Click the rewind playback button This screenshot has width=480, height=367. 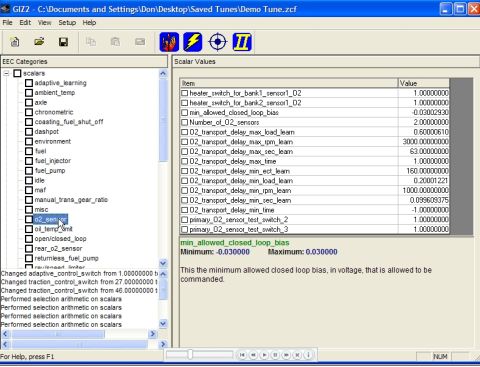[x=253, y=355]
